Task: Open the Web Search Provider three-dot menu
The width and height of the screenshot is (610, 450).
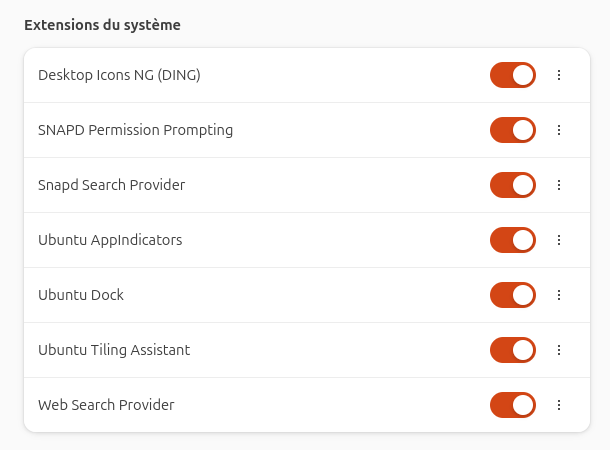Action: (559, 405)
